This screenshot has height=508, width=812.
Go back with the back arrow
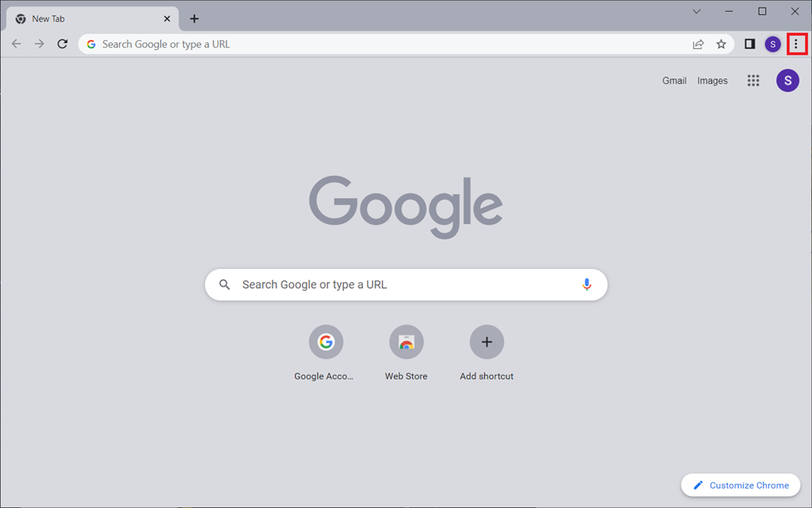17,44
